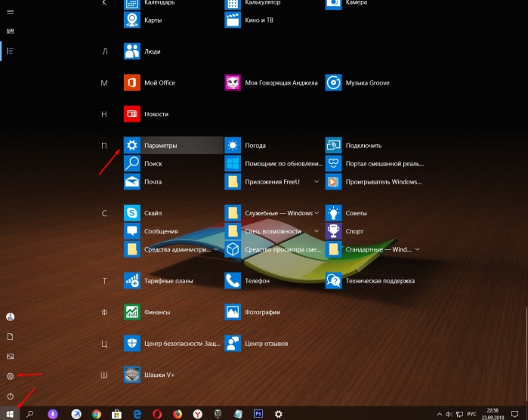Open the Action Center notifications
Screen dimensions: 528x420
tap(515, 414)
